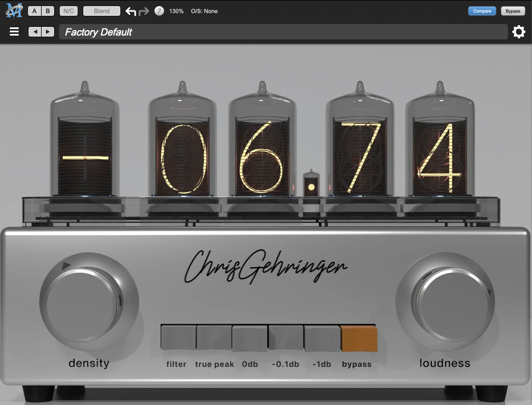Click the next preset arrow
The width and height of the screenshot is (532, 405).
(x=48, y=31)
